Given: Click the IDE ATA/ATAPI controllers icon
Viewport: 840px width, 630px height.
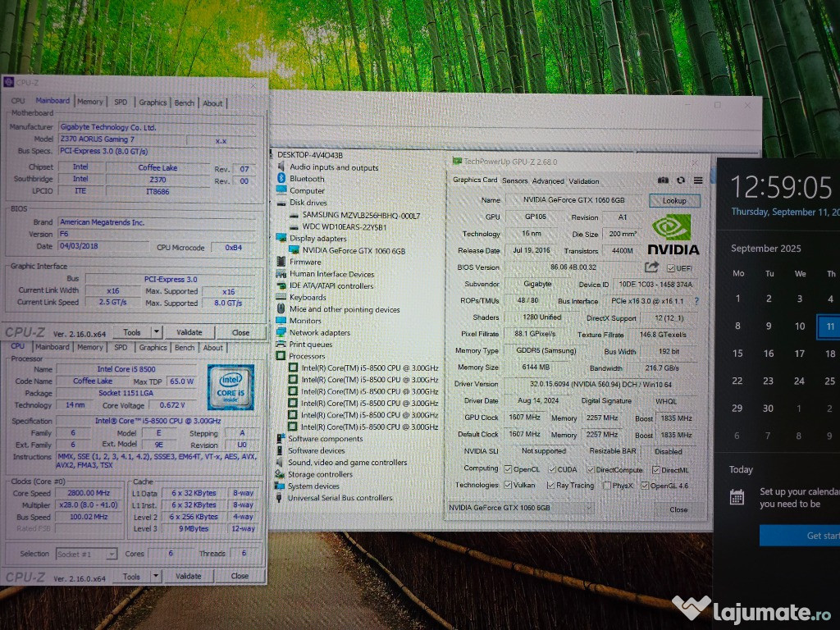Looking at the screenshot, I should tap(281, 285).
